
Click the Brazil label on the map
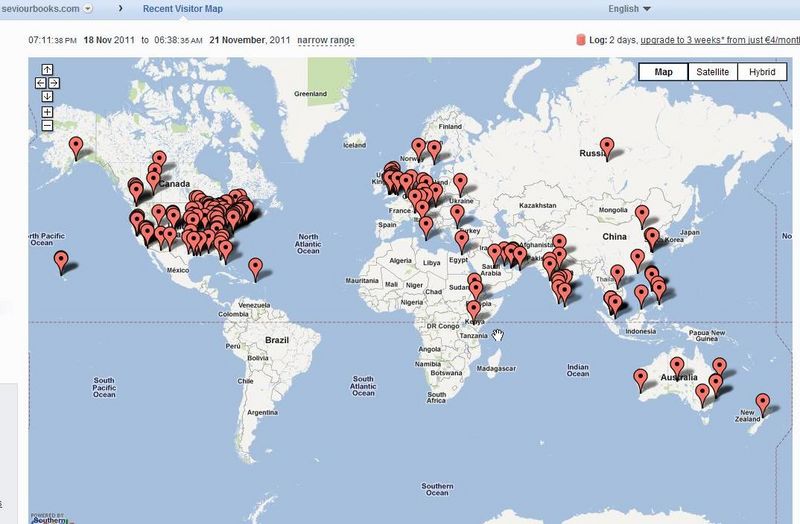(x=277, y=340)
